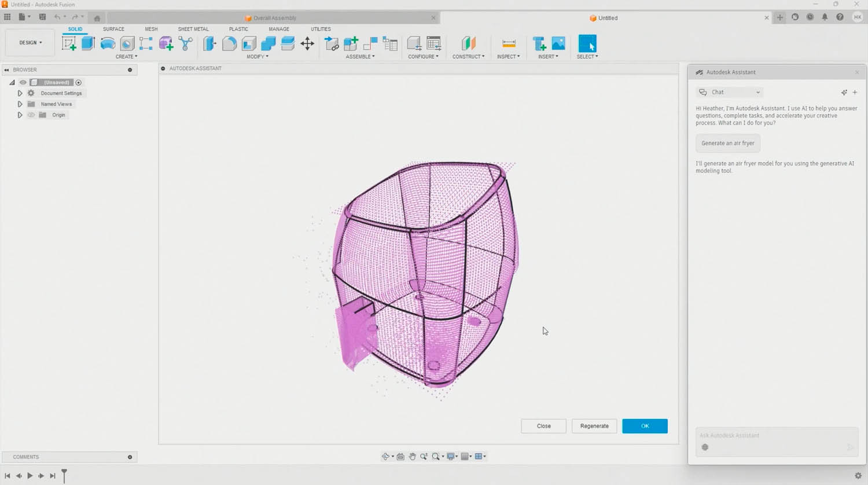Viewport: 868px width, 485px height.
Task: Switch to the SURFACE ribbon tab
Action: 113,28
